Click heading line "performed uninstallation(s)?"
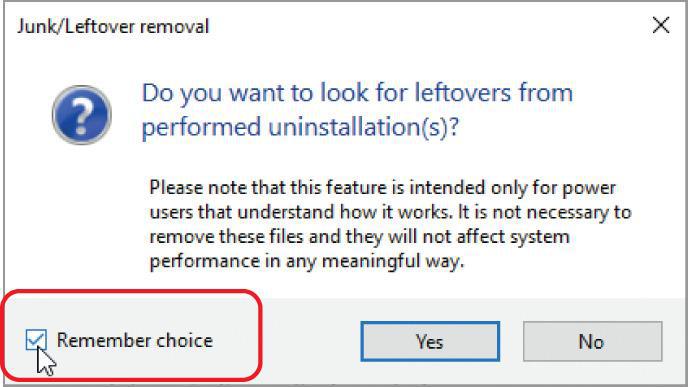The height and width of the screenshot is (387, 688). point(300,128)
